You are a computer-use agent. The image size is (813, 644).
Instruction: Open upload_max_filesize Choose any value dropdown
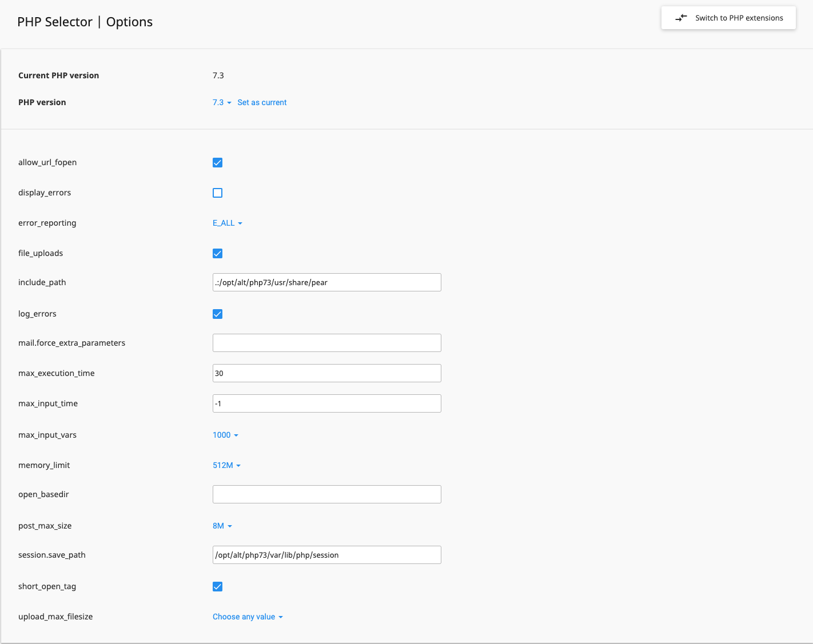coord(248,617)
